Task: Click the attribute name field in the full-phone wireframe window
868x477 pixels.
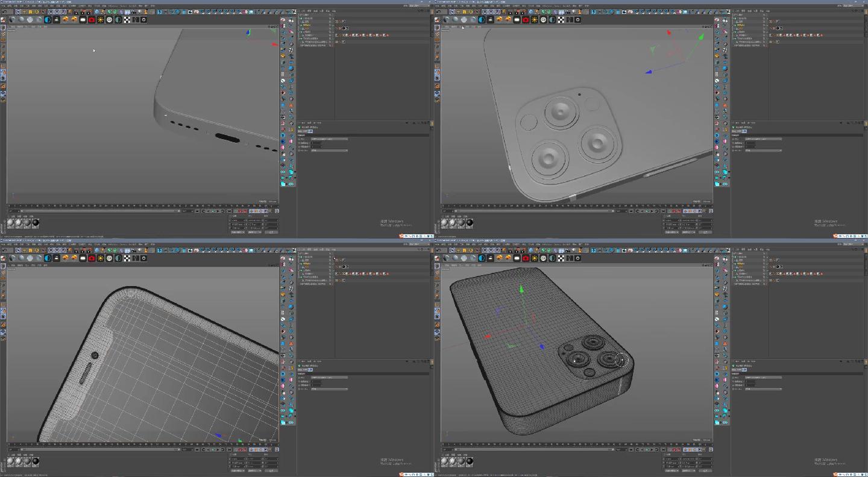Action: click(763, 378)
